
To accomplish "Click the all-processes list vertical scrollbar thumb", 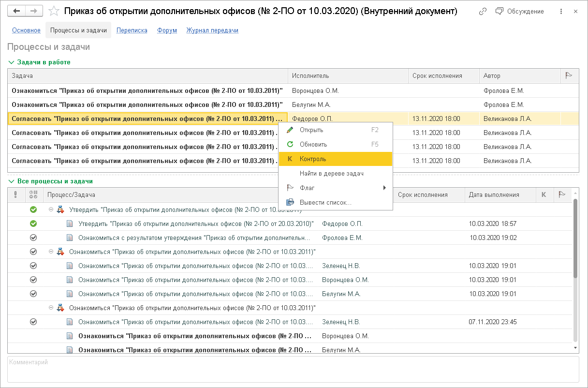I will pos(575,238).
